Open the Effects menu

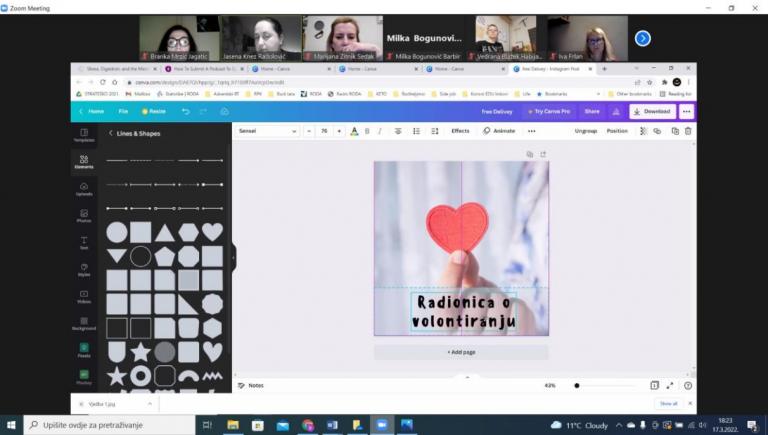click(x=460, y=131)
